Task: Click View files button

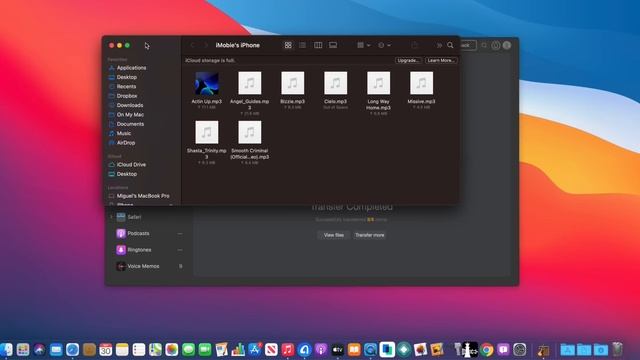Action: click(x=333, y=235)
